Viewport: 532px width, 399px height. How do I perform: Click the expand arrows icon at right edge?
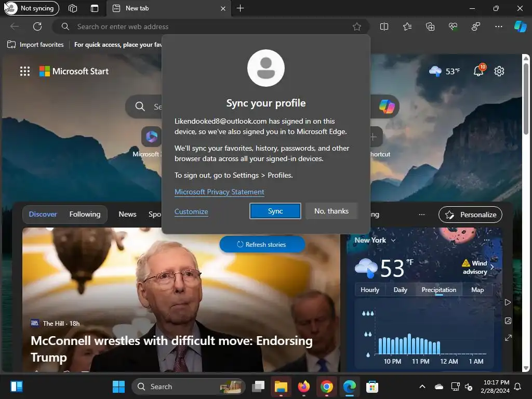pos(508,338)
